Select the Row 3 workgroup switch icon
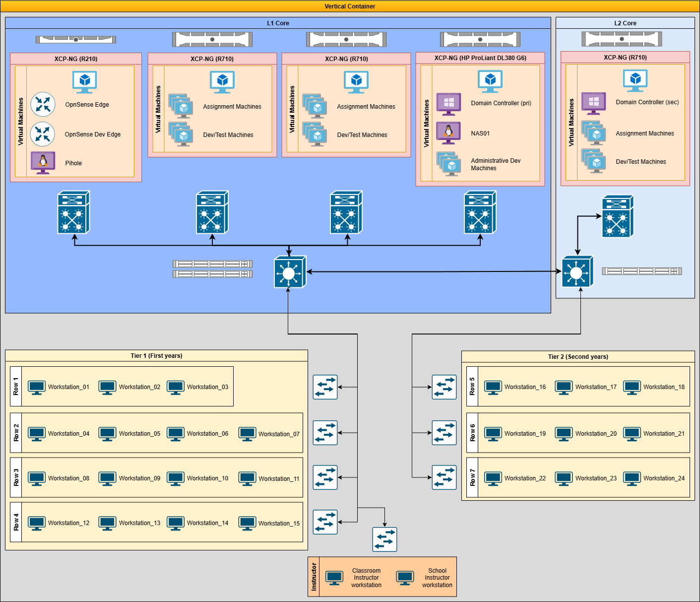Screen dimensions: 700x602 point(325,477)
